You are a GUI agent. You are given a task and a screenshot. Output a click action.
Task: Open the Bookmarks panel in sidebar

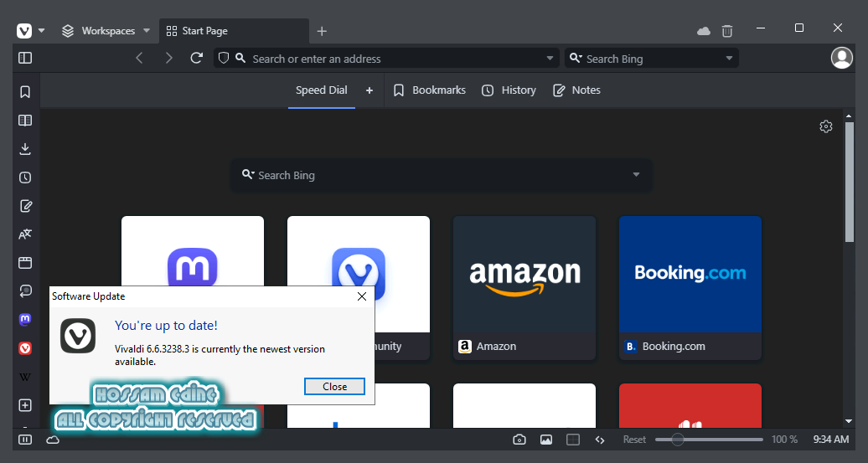(25, 92)
